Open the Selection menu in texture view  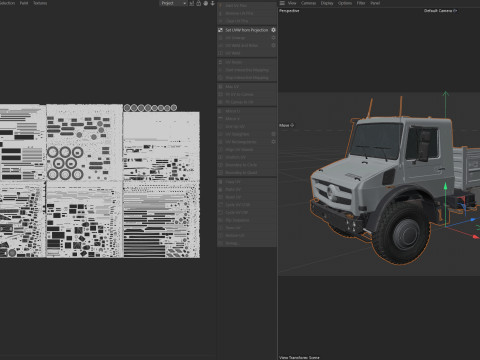(7, 3)
